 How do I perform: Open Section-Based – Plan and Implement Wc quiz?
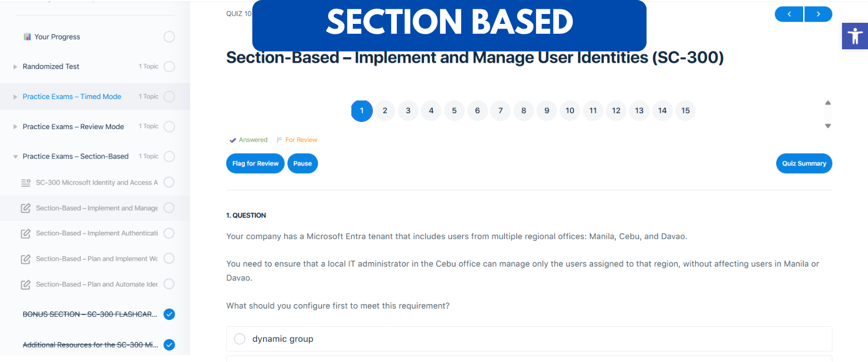click(x=97, y=259)
